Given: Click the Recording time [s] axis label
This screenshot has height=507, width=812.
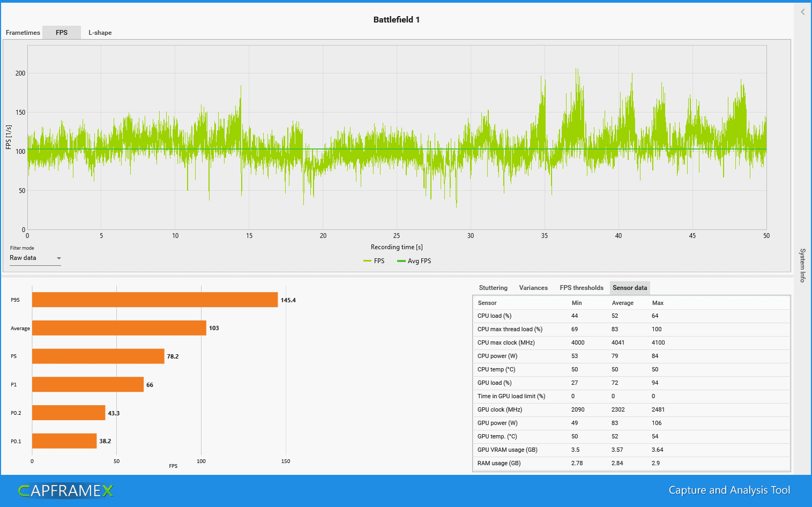Looking at the screenshot, I should (397, 247).
